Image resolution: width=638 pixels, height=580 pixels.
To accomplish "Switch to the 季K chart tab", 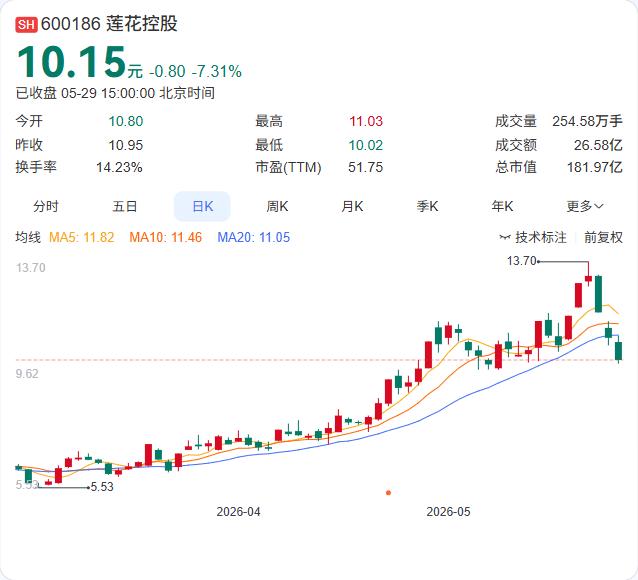I will pos(427,206).
